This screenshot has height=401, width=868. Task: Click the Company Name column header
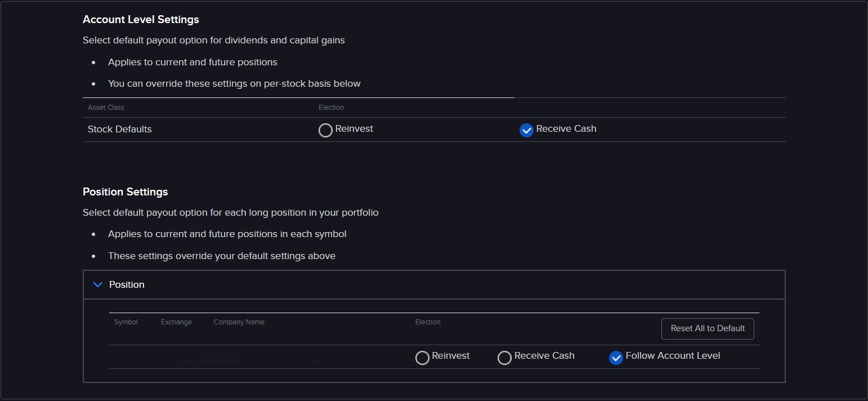[x=239, y=322]
